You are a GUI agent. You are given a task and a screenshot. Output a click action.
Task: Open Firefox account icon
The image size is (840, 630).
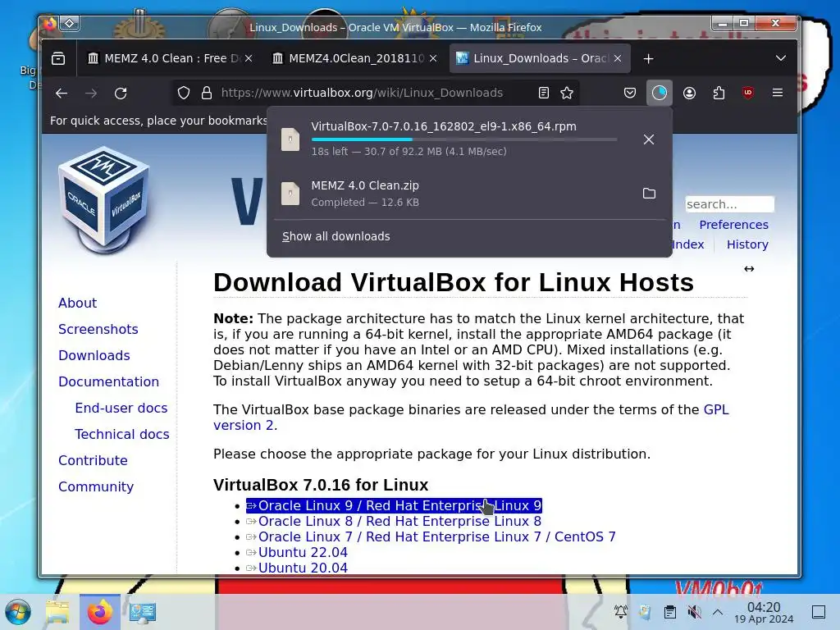point(689,94)
